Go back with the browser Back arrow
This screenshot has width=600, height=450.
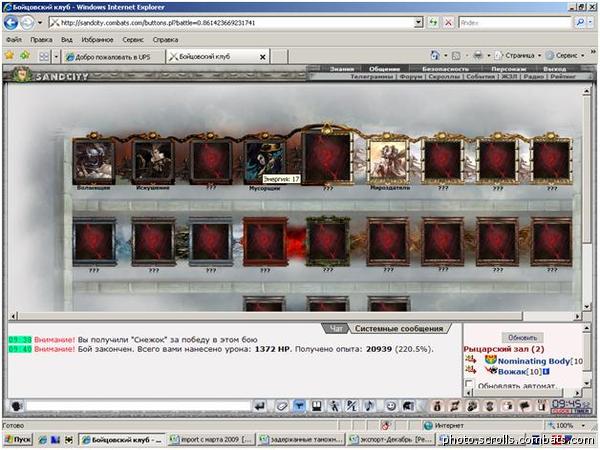pos(11,23)
